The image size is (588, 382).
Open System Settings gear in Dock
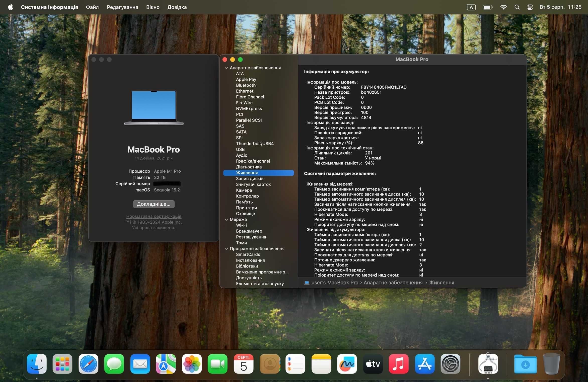coord(450,364)
